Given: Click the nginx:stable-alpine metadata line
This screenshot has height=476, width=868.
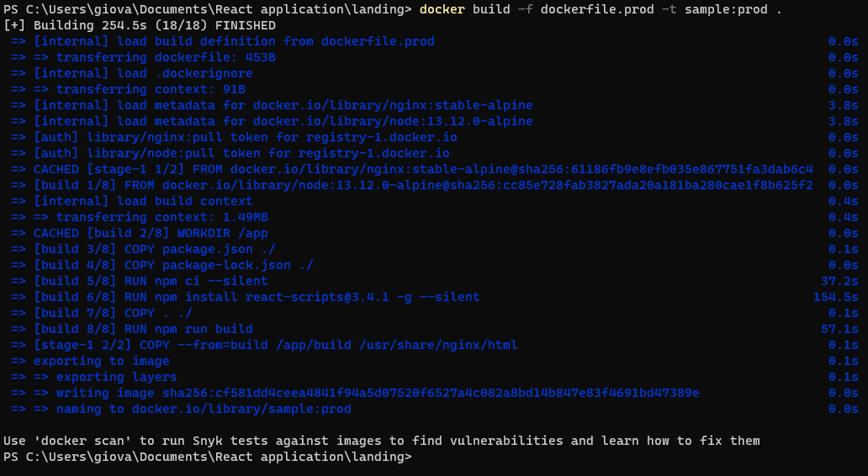Looking at the screenshot, I should coord(272,105).
